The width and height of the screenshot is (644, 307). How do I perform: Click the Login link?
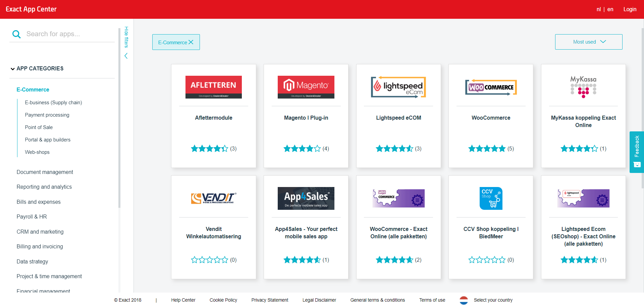pyautogui.click(x=630, y=9)
